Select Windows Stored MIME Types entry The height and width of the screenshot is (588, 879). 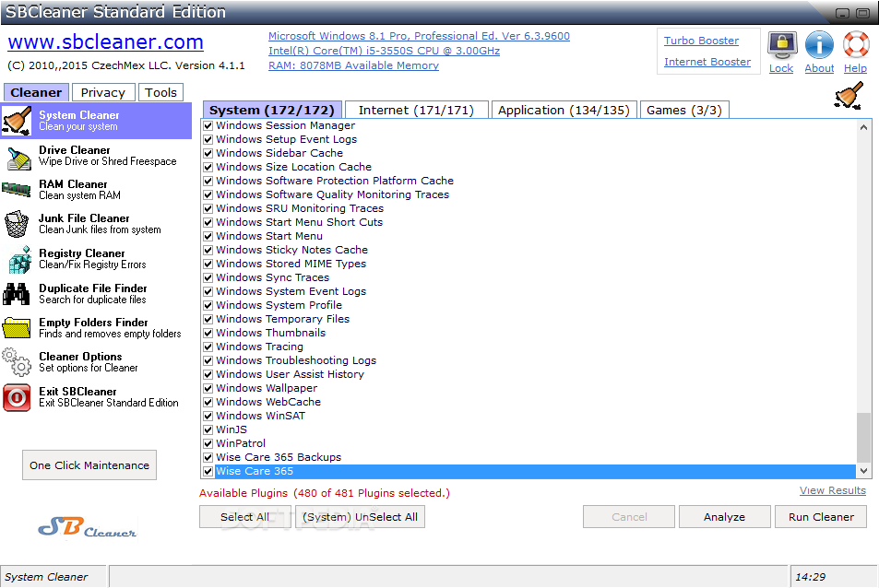pos(291,264)
